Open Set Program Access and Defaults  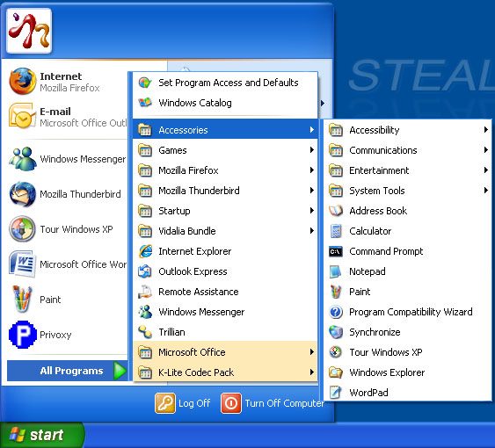coord(225,83)
